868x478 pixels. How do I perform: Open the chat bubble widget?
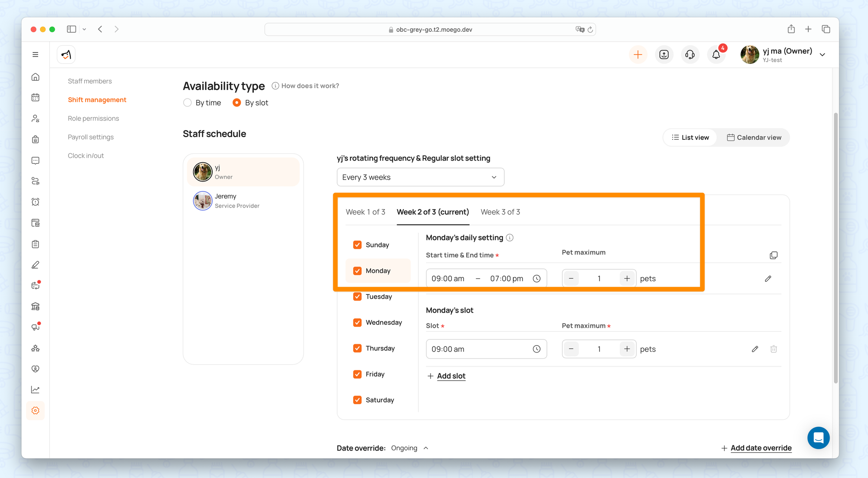818,438
